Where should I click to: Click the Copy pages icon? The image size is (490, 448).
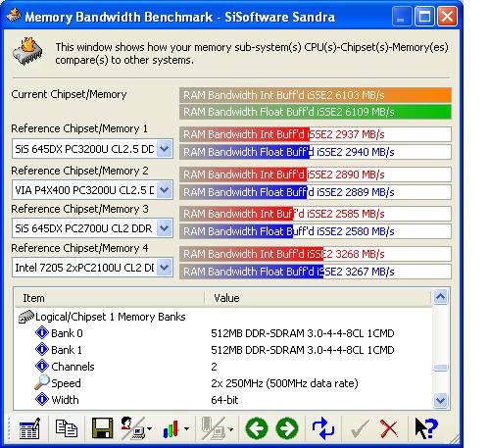(67, 428)
